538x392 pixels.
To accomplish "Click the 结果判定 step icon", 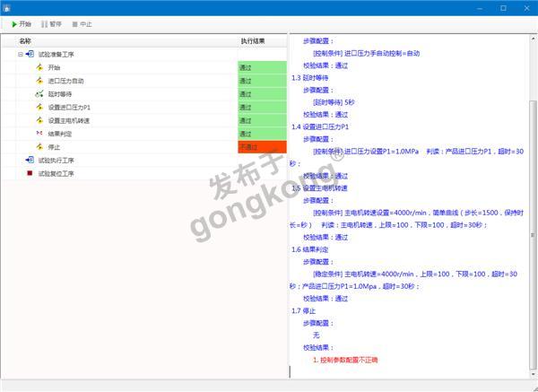I will pos(39,134).
